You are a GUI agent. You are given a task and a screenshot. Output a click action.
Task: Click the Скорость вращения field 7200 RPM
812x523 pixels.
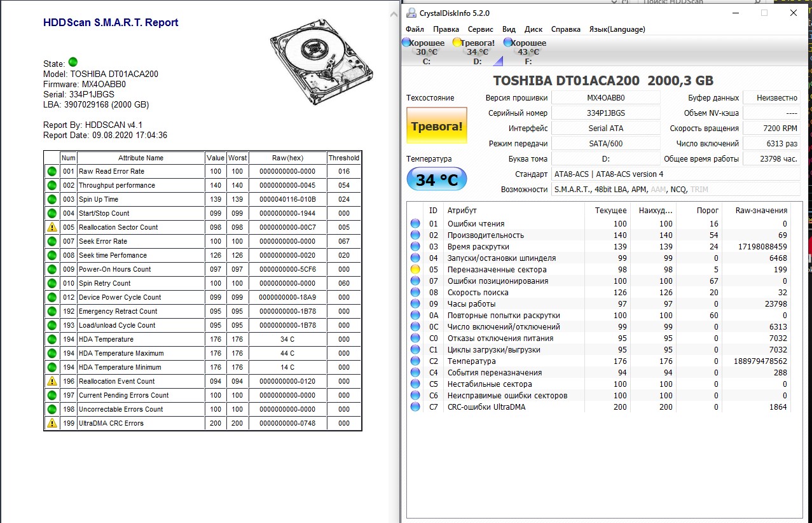click(x=771, y=129)
